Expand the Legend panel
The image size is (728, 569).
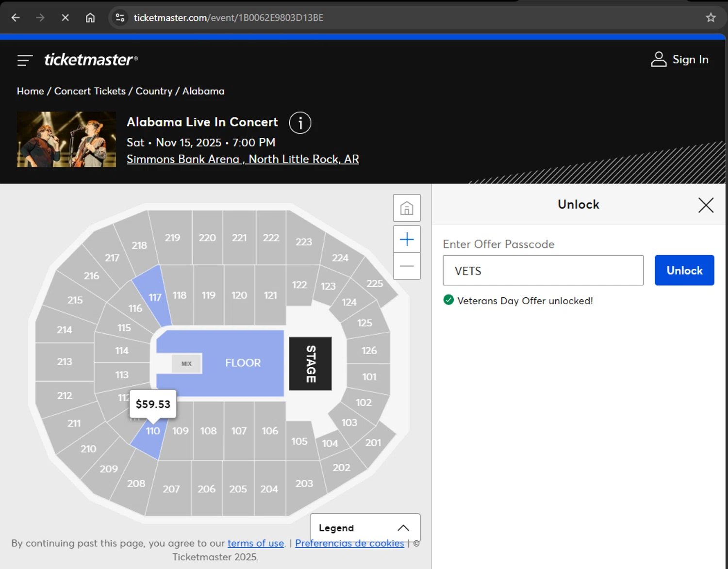point(364,528)
